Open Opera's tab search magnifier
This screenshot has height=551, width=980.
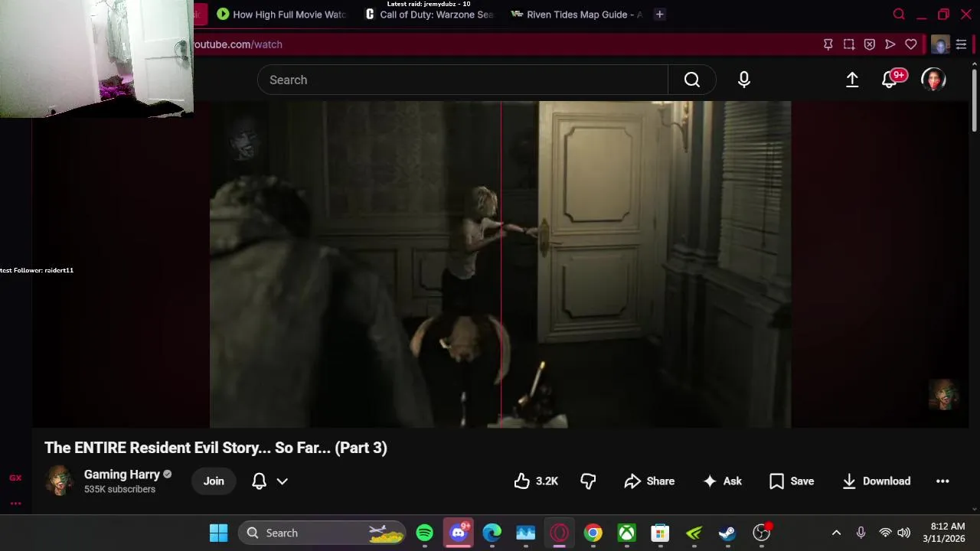(899, 15)
